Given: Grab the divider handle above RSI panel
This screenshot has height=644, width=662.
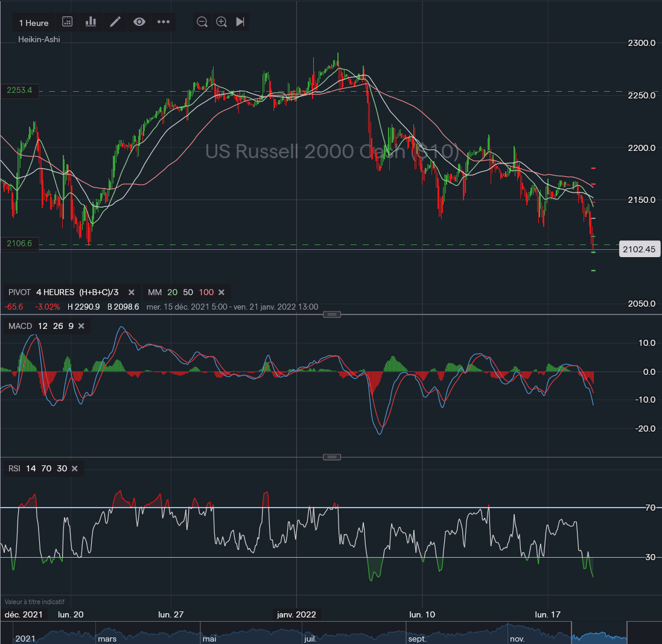Looking at the screenshot, I should [332, 457].
